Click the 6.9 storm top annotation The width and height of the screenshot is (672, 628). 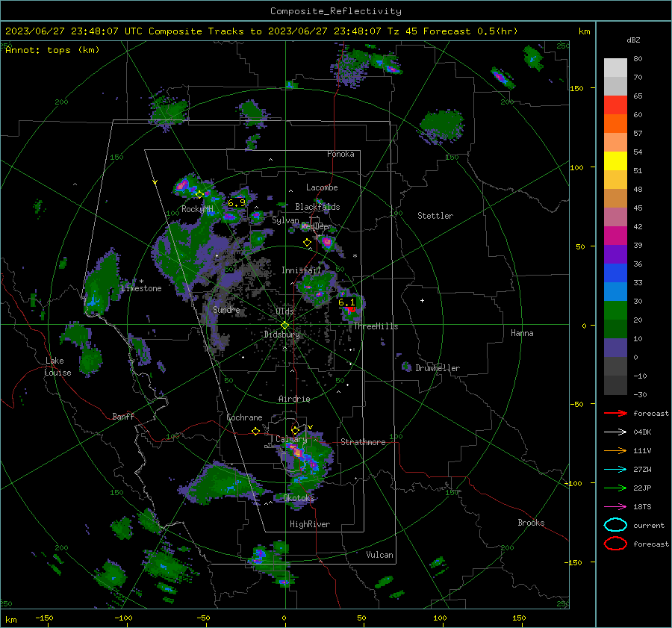(237, 203)
